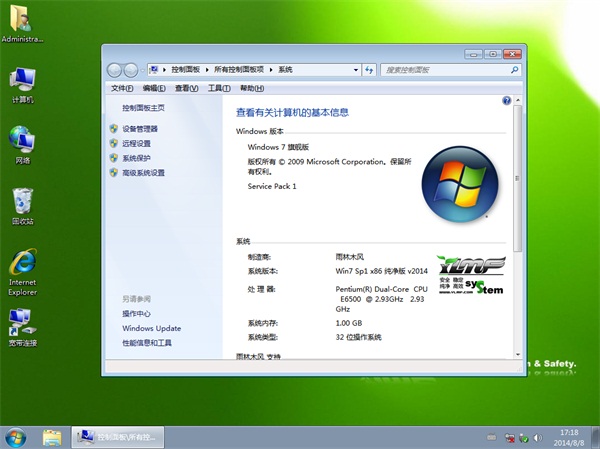This screenshot has height=449, width=600.
Task: Click shield icon beside 设备管理器
Action: [114, 129]
